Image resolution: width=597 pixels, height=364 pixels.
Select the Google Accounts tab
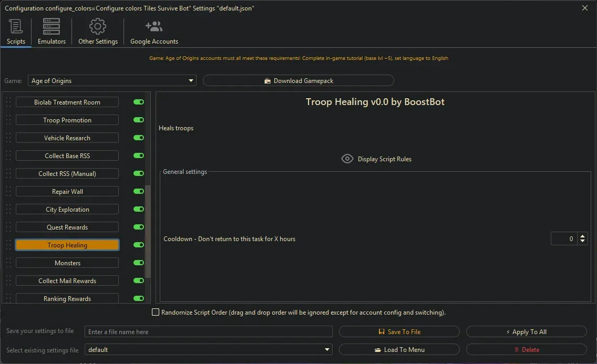153,32
